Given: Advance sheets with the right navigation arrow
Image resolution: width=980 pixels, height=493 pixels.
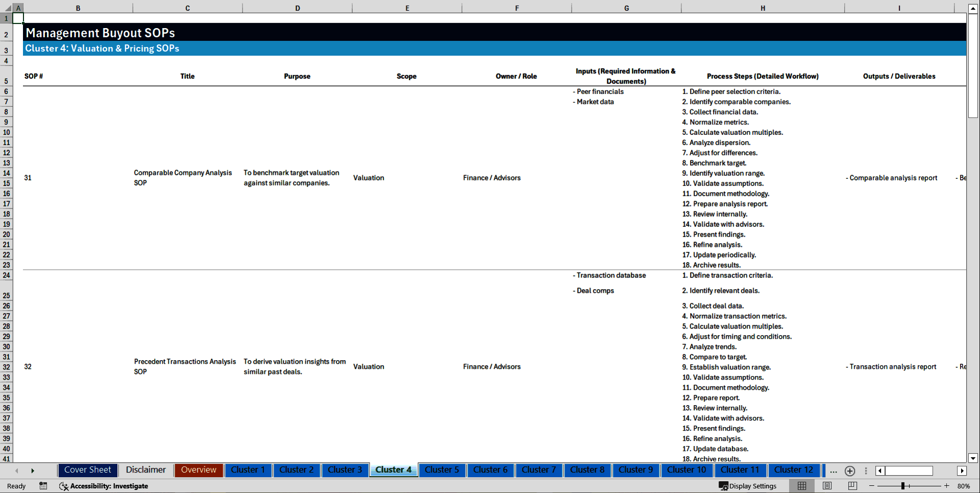Looking at the screenshot, I should click(x=33, y=471).
